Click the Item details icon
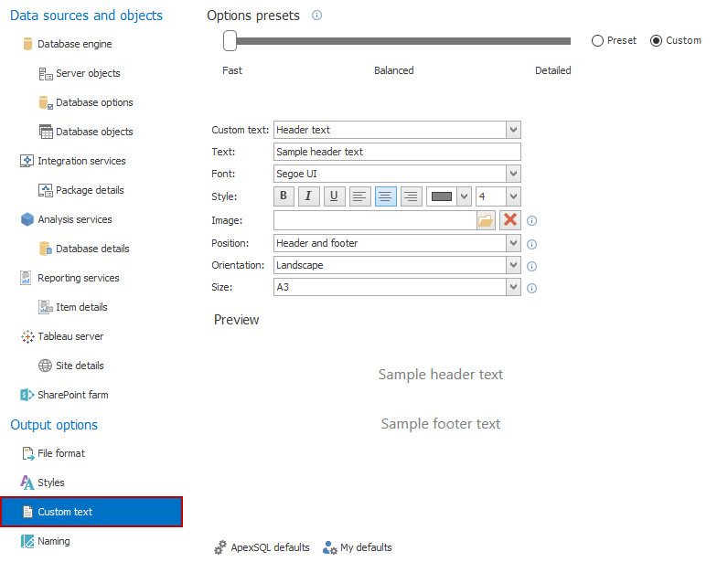Screen dimensions: 728x562 (x=46, y=307)
